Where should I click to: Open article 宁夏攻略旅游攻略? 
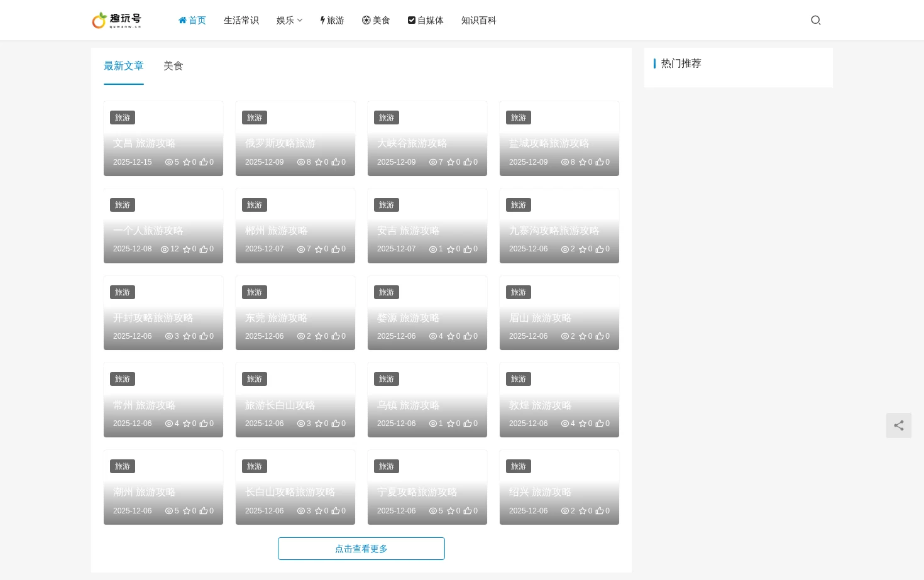pyautogui.click(x=417, y=493)
